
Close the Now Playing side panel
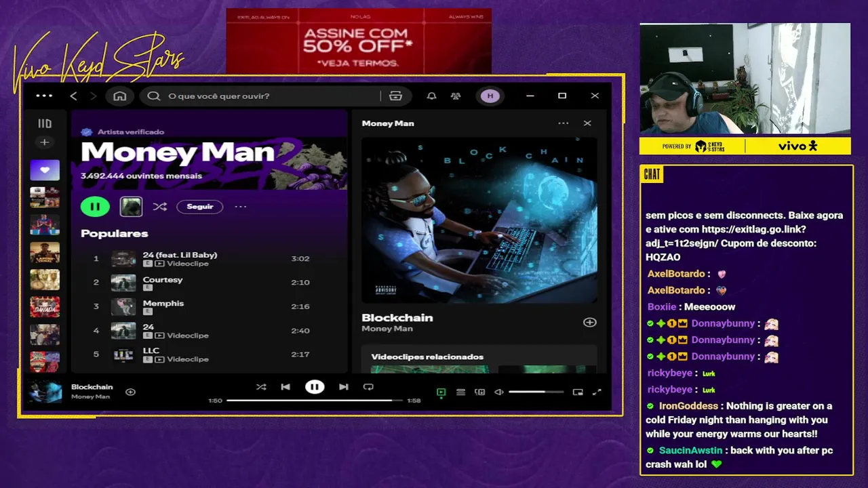587,123
